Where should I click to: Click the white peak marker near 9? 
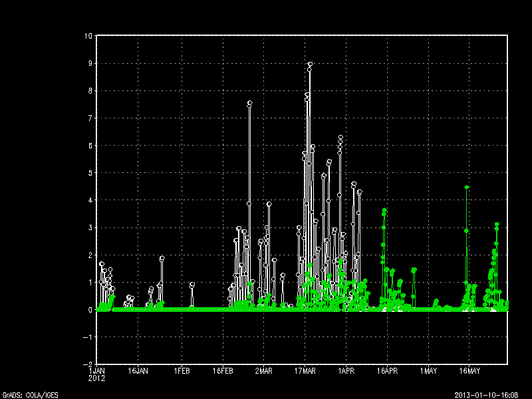coord(310,64)
